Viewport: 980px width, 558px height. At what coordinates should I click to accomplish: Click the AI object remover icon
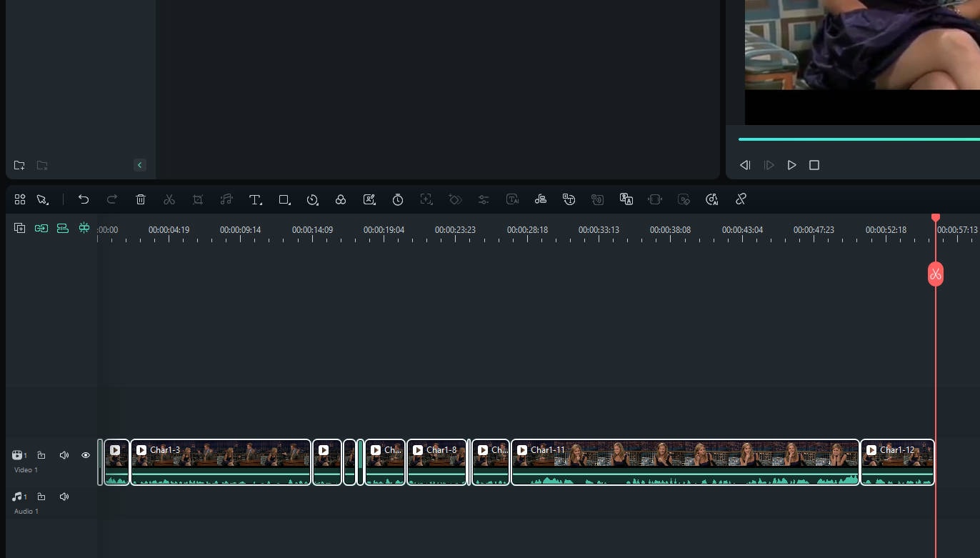[x=684, y=199]
